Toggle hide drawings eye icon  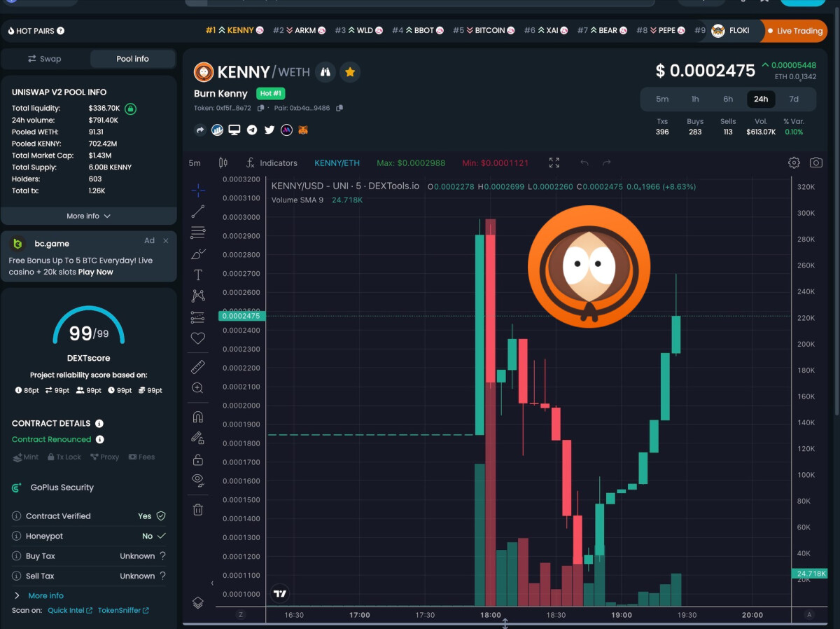[x=198, y=480]
